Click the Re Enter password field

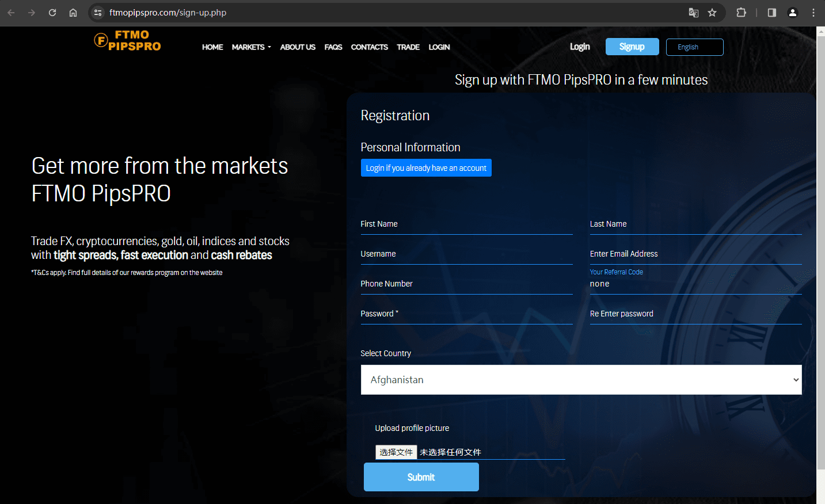[695, 314]
